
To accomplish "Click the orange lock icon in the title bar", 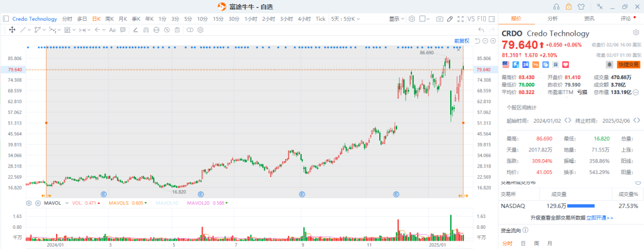I will pyautogui.click(x=568, y=6).
